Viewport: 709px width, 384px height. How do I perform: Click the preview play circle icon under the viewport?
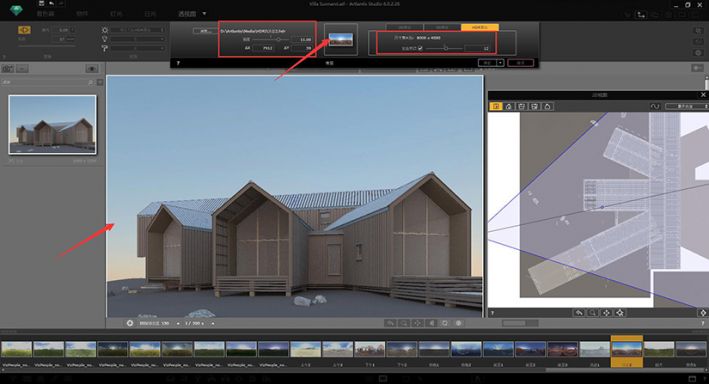[130, 323]
